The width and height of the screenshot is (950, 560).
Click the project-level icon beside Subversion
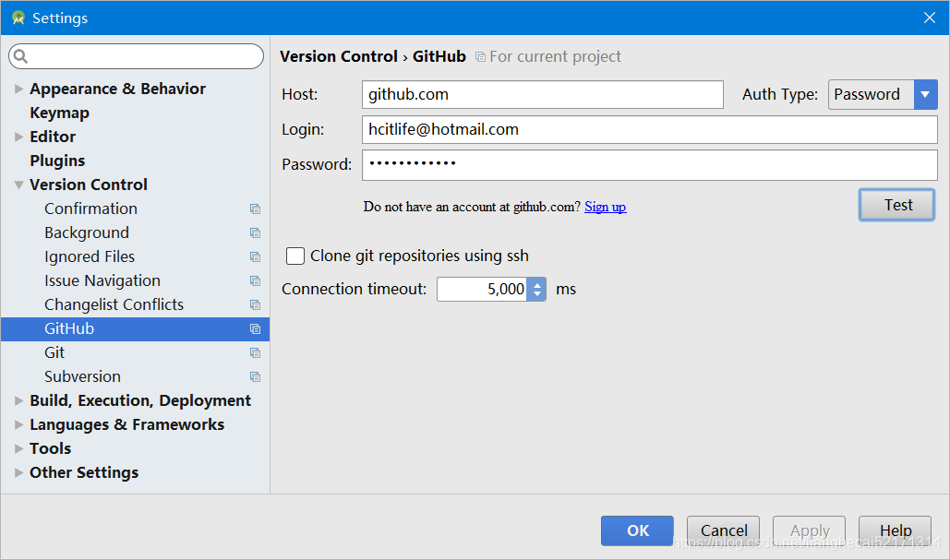pos(255,376)
